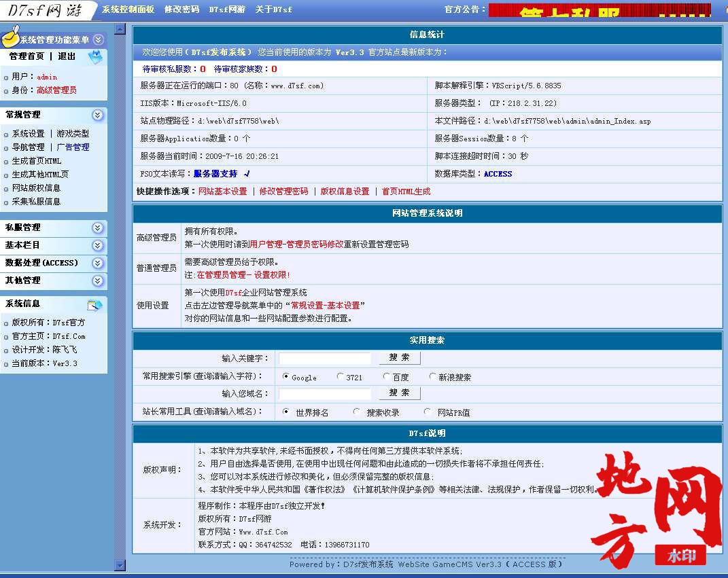This screenshot has height=578, width=728.
Task: Open 系统控制面板 in top menu
Action: 128,10
